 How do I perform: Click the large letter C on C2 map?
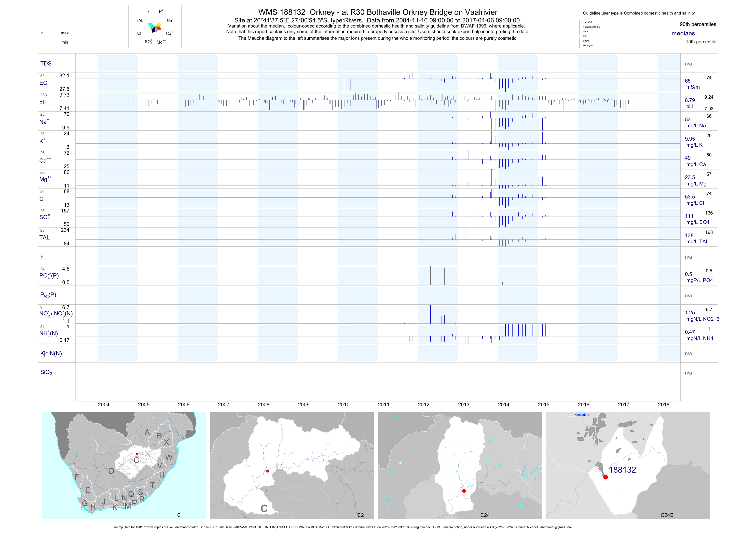pyautogui.click(x=264, y=509)
